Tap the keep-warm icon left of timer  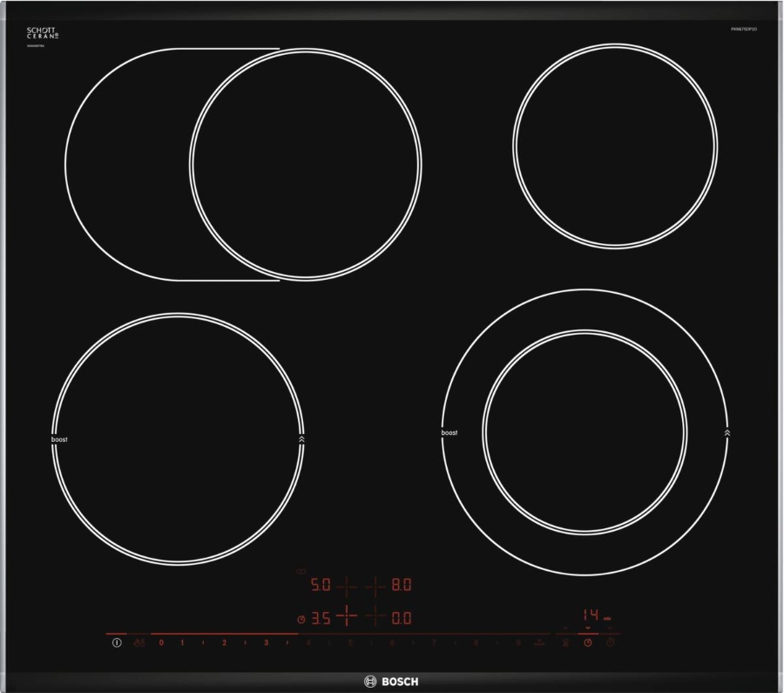(565, 643)
